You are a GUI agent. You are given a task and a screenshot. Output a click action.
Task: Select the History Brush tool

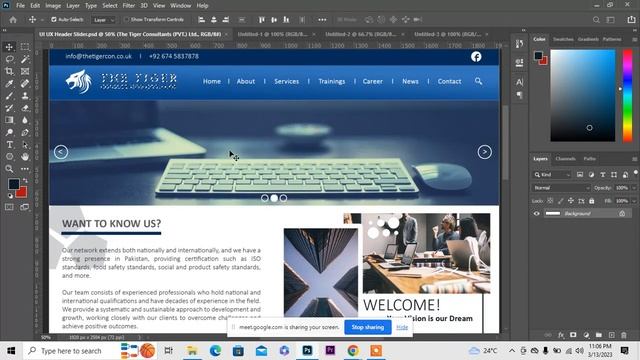(x=9, y=108)
